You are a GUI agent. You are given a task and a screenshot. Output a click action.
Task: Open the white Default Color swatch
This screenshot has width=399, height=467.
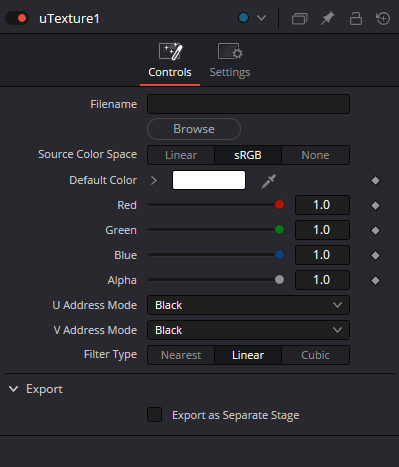coord(209,180)
